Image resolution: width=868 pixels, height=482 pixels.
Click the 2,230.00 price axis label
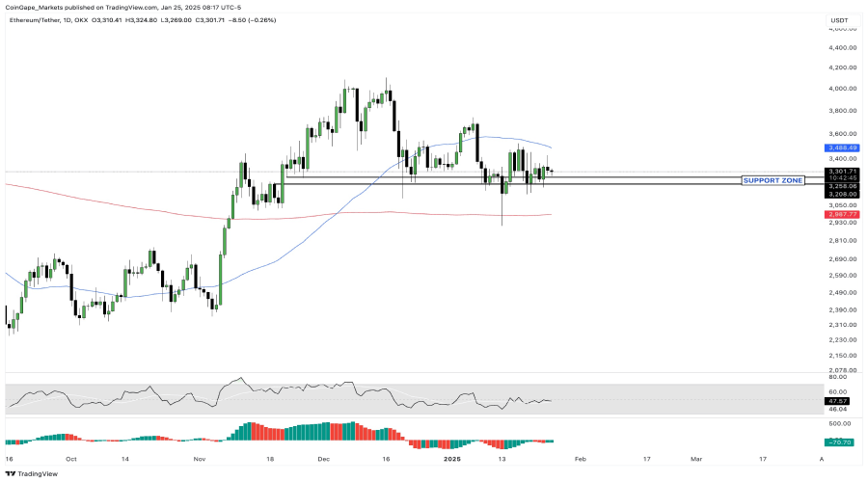pyautogui.click(x=843, y=339)
